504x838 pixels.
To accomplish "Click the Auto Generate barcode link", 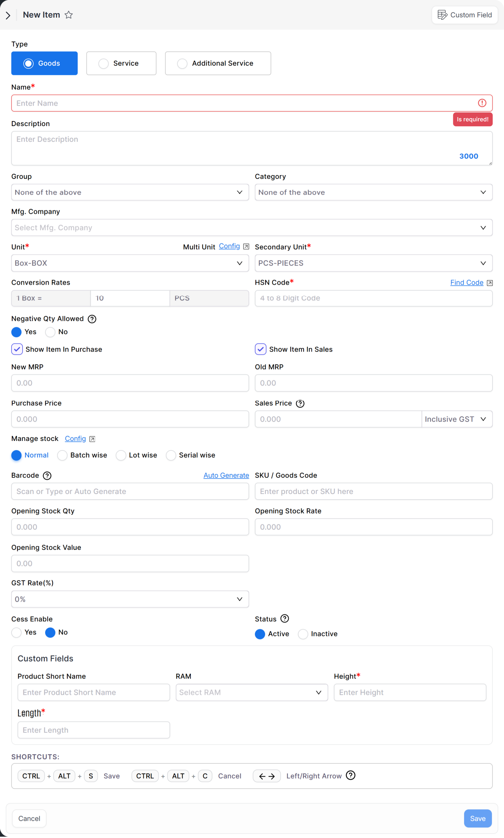I will 226,476.
